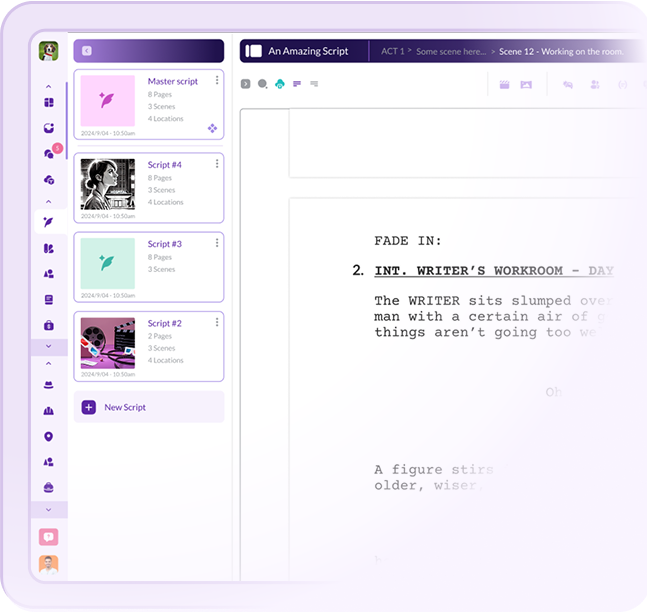Click the four-diamond icon on Master script card
The image size is (647, 612).
(212, 128)
